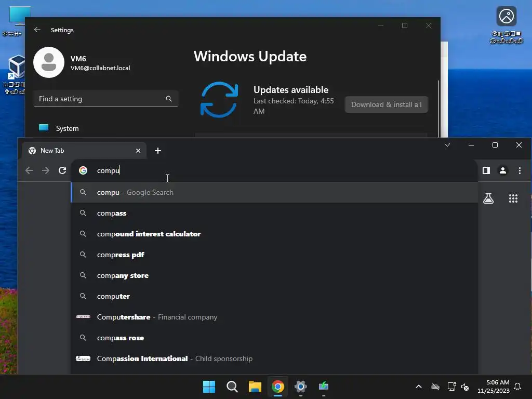Open Chrome Labs flask icon
Screen dimensions: 532x399
coord(488,198)
